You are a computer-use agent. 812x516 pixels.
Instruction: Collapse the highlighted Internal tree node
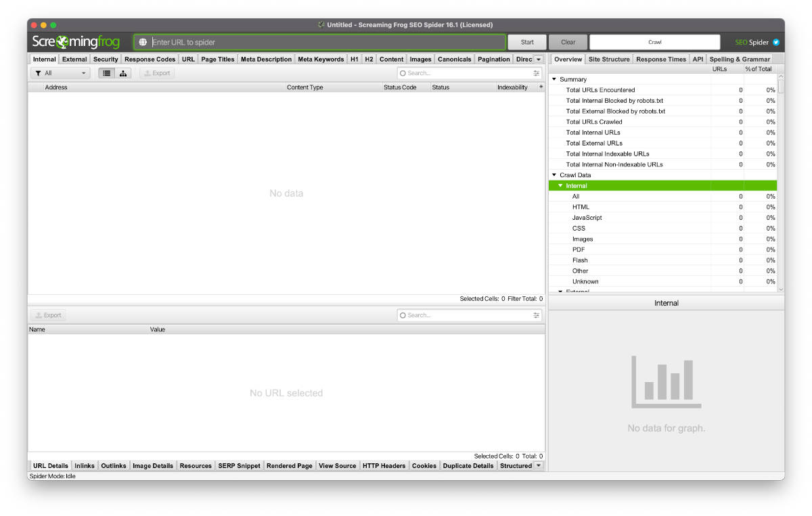[x=560, y=186]
